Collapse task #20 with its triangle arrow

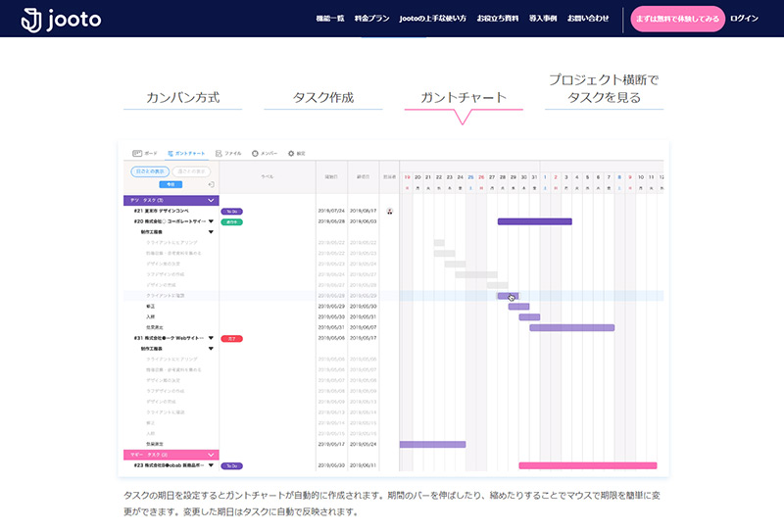point(211,221)
